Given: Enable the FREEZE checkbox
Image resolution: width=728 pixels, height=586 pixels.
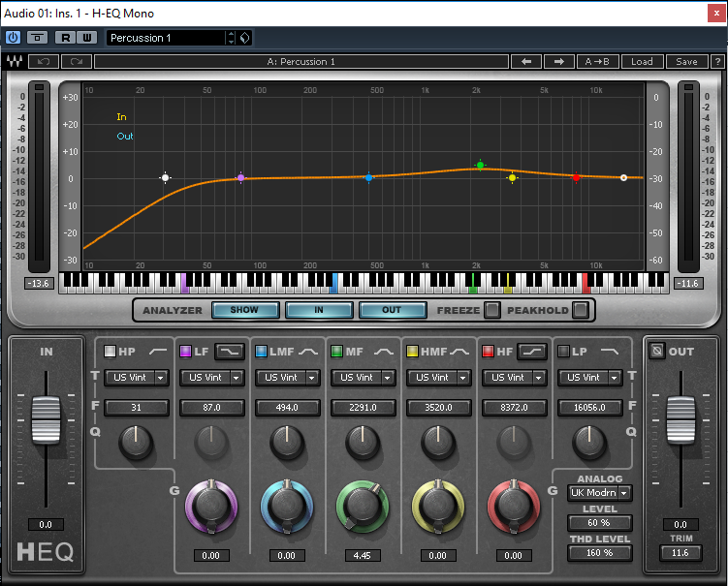Looking at the screenshot, I should point(492,310).
